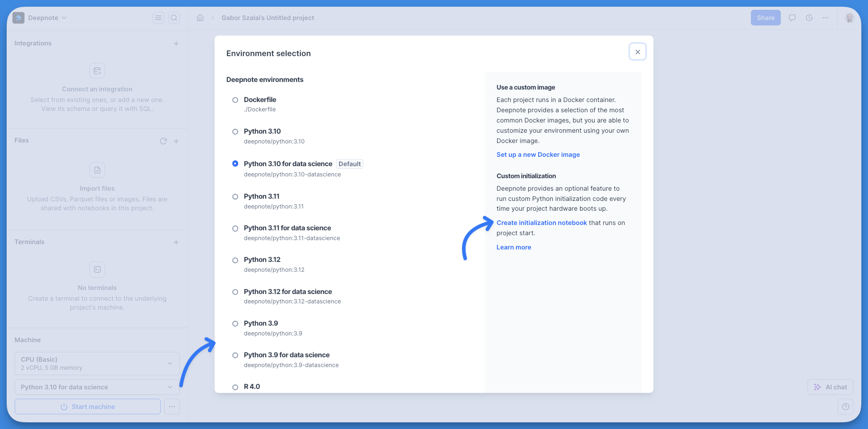Open help question mark icon
This screenshot has width=868, height=429.
[845, 407]
